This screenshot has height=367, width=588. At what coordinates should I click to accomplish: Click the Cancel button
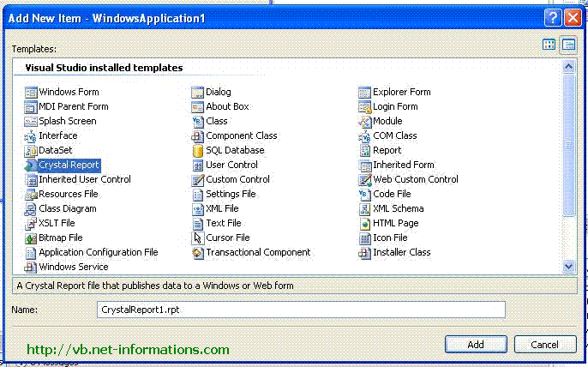pos(545,345)
